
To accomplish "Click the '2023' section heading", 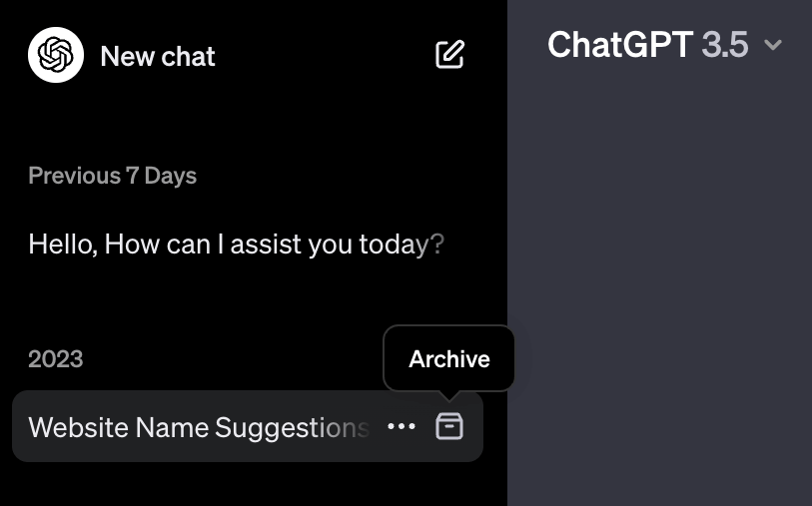I will pyautogui.click(x=56, y=359).
